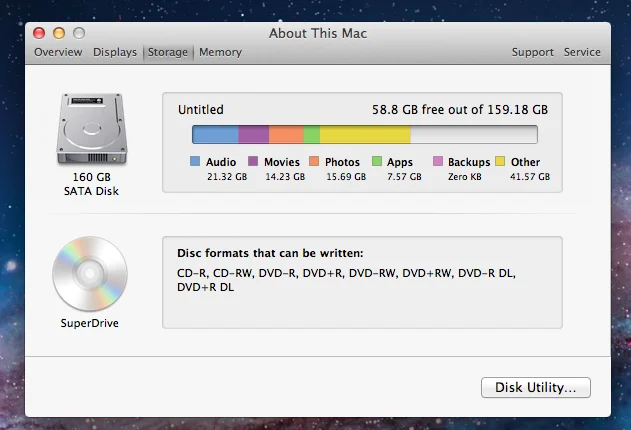This screenshot has height=430, width=631.
Task: Click the orange Photos legend swatch
Action: coord(314,161)
